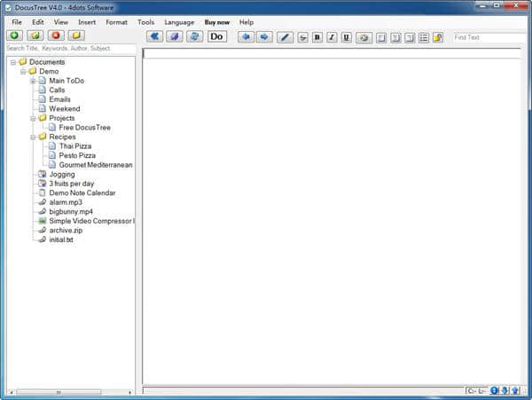Open the Language menu
The height and width of the screenshot is (400, 532).
tap(179, 21)
